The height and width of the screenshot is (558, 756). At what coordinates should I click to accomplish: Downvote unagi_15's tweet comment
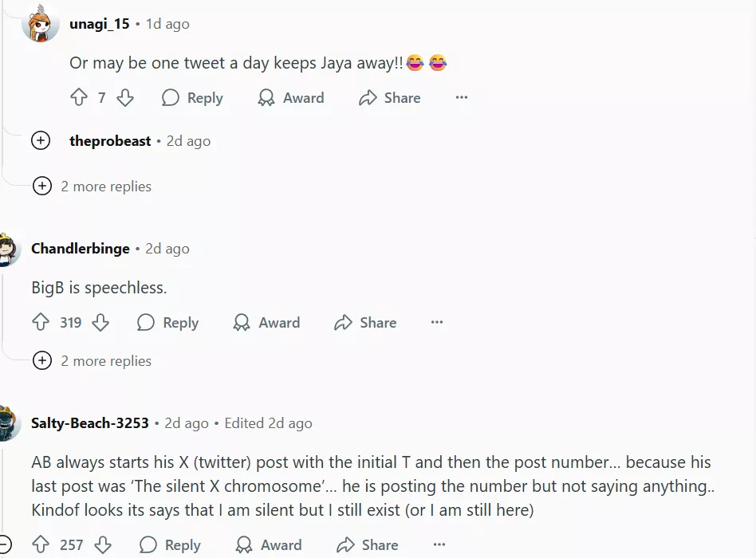click(125, 98)
